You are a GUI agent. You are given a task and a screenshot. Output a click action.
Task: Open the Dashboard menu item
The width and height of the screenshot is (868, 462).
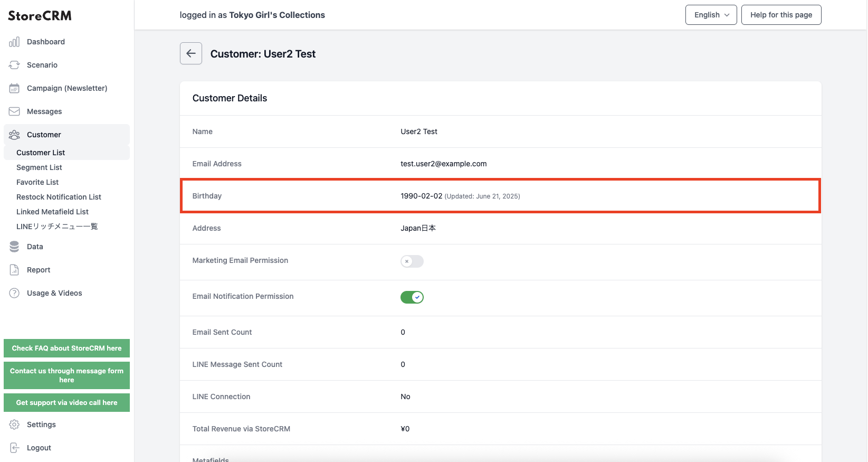[66, 42]
